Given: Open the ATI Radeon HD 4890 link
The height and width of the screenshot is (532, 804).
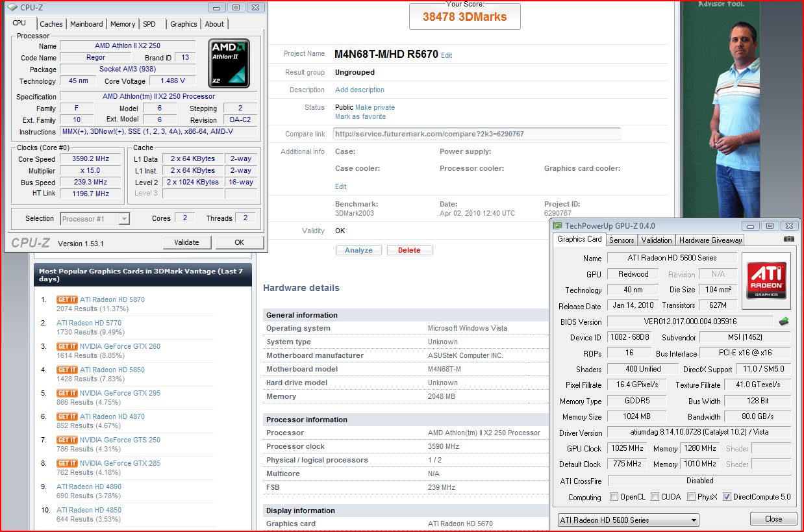Looking at the screenshot, I should pos(89,487).
